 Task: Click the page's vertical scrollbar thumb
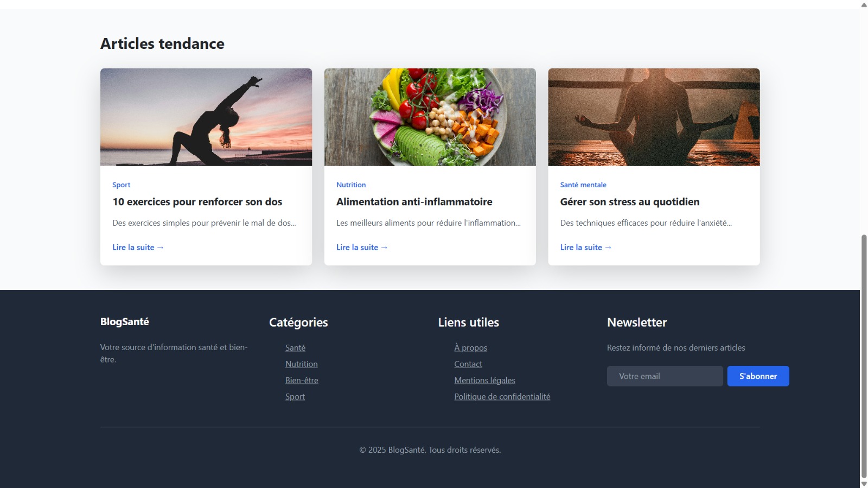point(864,356)
